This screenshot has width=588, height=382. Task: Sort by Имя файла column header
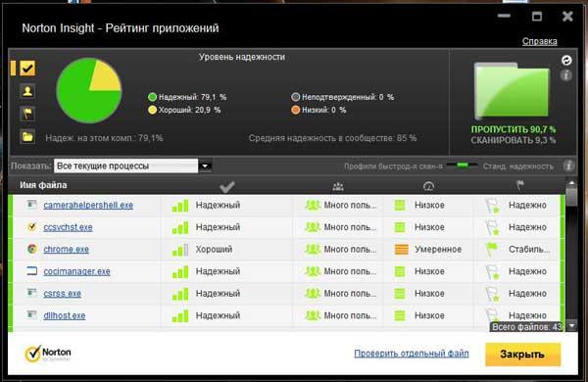pos(43,185)
